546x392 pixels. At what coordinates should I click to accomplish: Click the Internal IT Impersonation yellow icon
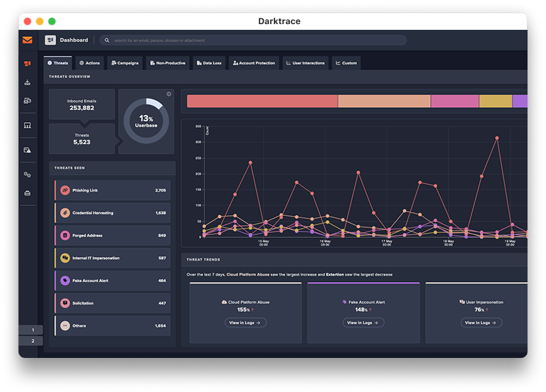coord(65,258)
